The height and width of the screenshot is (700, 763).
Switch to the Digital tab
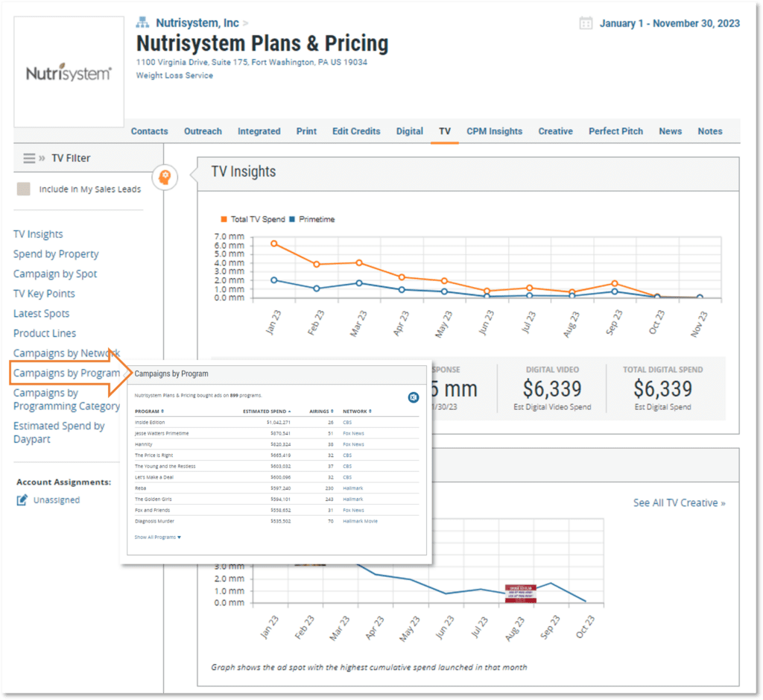click(x=410, y=131)
